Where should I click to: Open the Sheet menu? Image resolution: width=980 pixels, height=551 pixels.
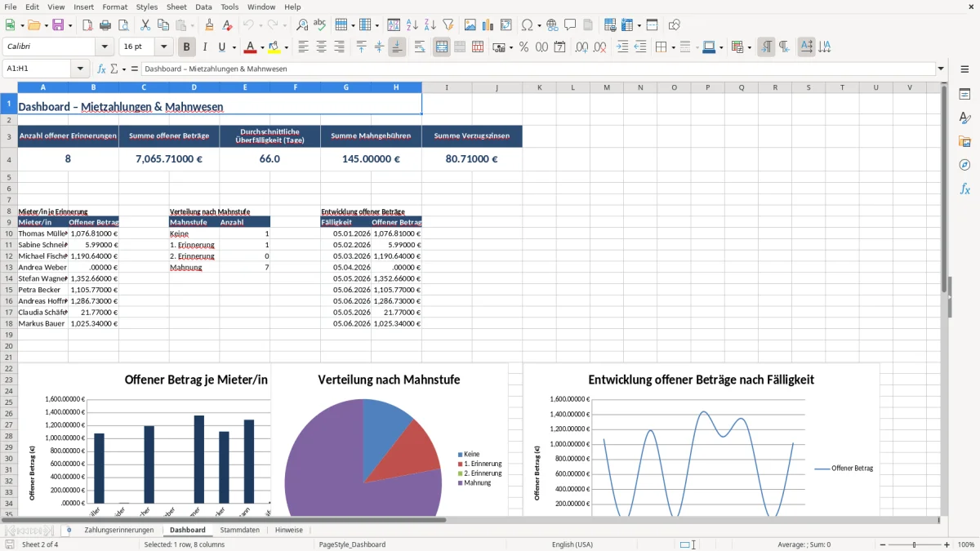(176, 7)
